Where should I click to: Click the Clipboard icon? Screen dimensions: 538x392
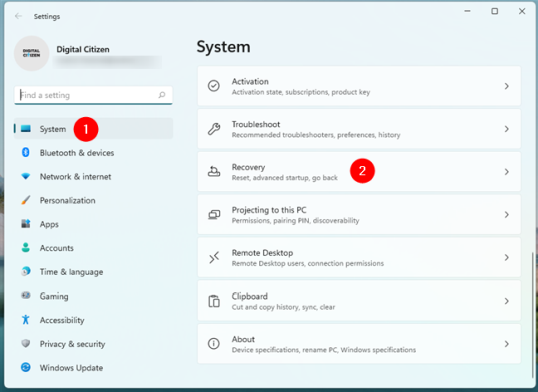(214, 301)
